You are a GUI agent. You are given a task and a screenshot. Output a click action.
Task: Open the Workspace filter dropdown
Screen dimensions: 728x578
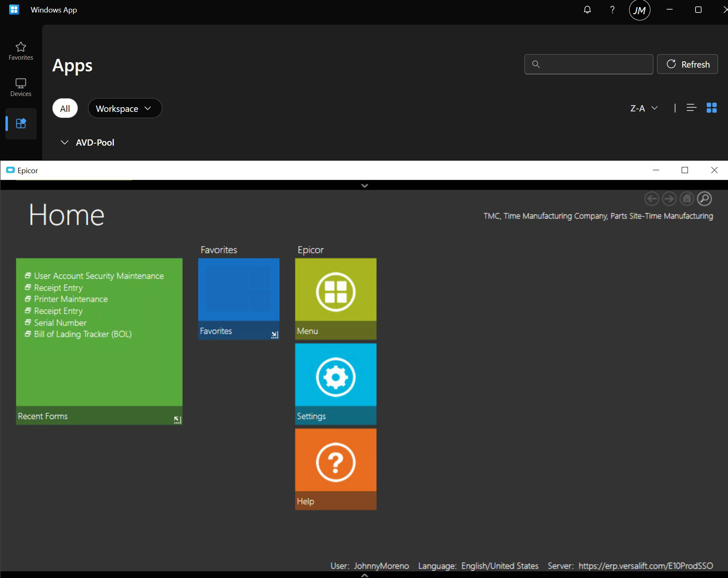pyautogui.click(x=125, y=109)
